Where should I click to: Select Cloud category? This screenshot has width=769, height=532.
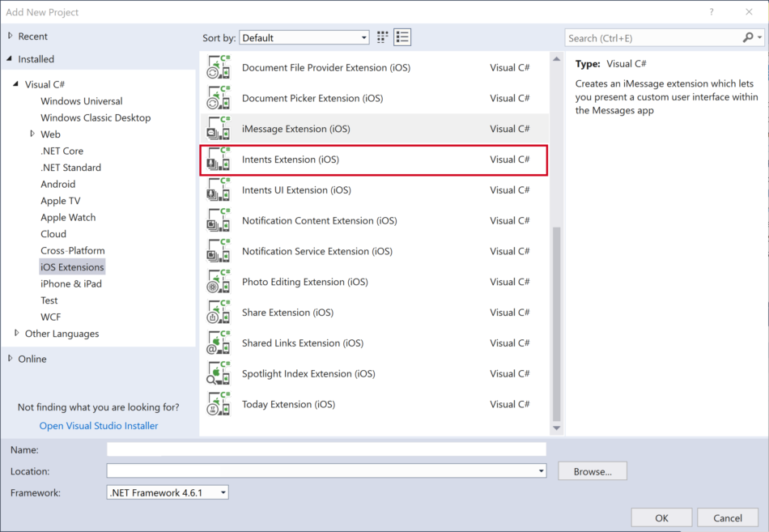[53, 233]
